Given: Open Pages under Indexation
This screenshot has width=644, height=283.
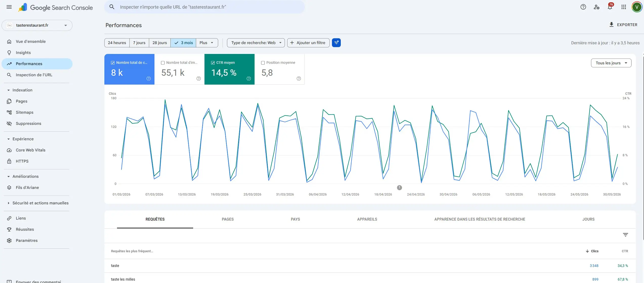Looking at the screenshot, I should pyautogui.click(x=37, y=101).
